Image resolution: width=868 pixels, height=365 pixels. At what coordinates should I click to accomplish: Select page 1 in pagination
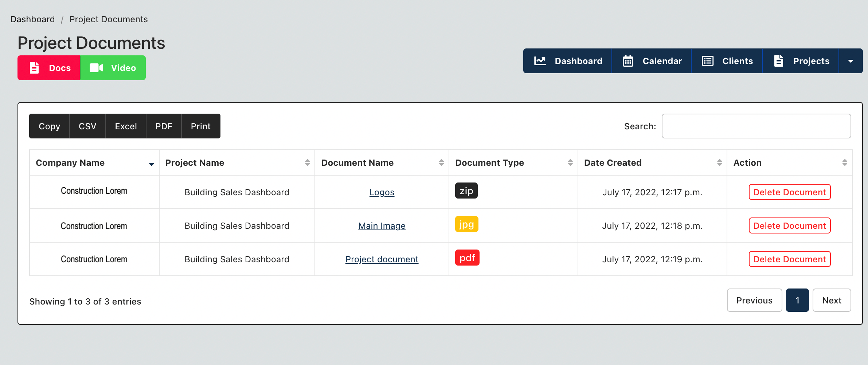[x=797, y=300]
